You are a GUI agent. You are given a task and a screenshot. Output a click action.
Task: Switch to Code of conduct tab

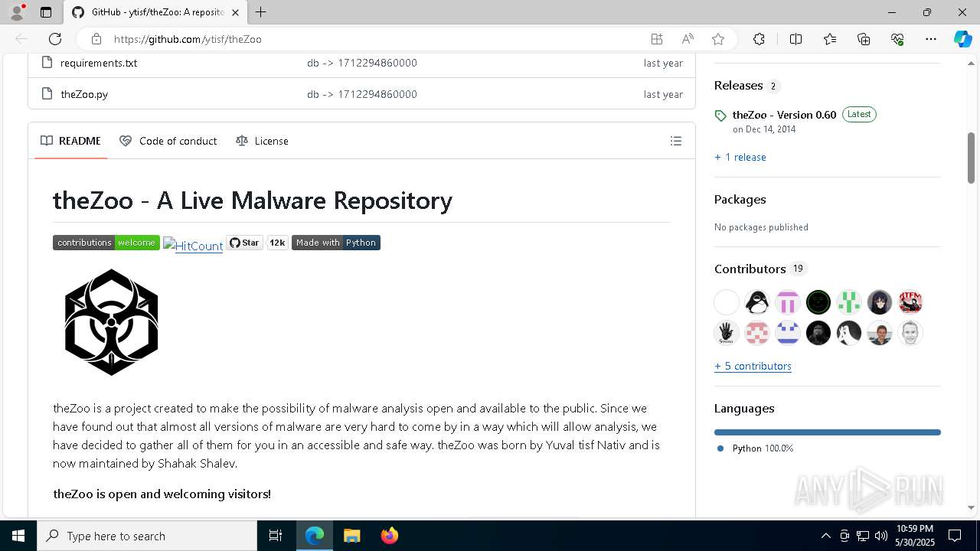pyautogui.click(x=168, y=141)
